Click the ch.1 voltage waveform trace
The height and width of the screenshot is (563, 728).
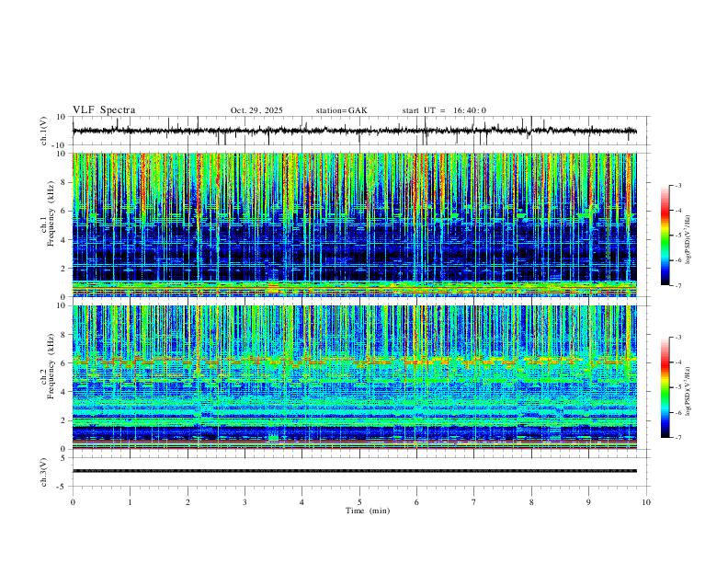[x=354, y=131]
